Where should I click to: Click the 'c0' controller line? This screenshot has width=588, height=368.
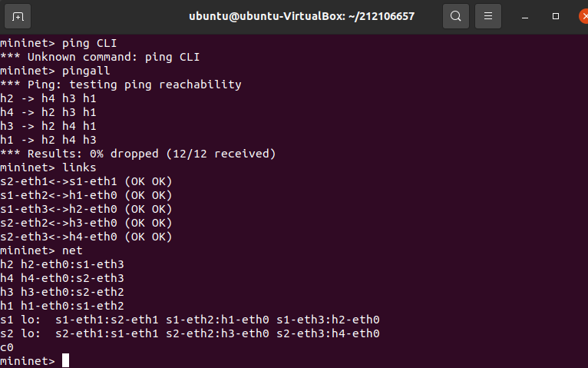[x=7, y=347]
